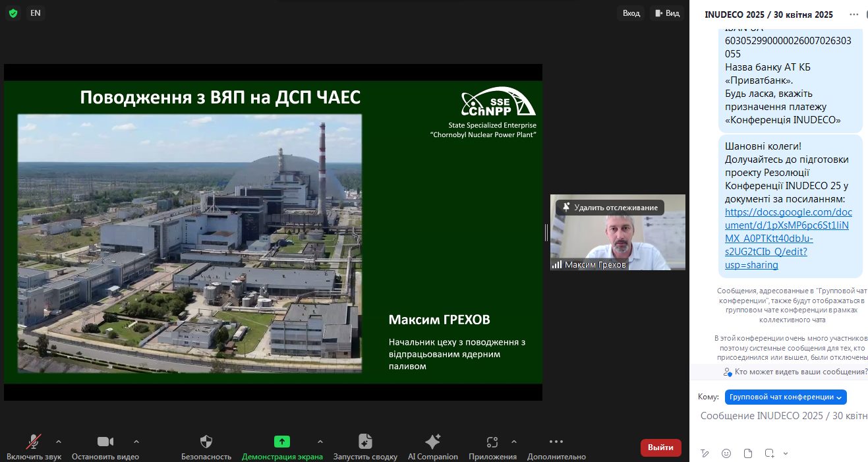Screen dimensions: 868x462
Task: Unmute microphone with Включить звук
Action: (x=34, y=442)
